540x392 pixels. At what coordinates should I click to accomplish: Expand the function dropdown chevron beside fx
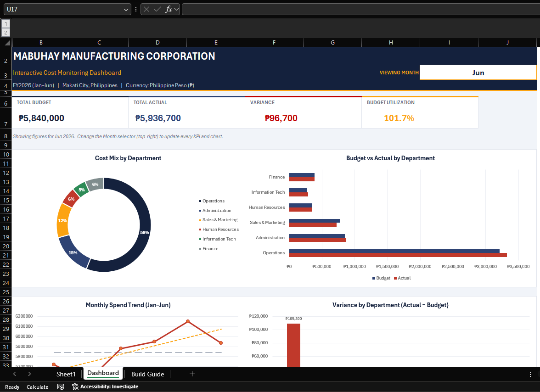coord(177,9)
